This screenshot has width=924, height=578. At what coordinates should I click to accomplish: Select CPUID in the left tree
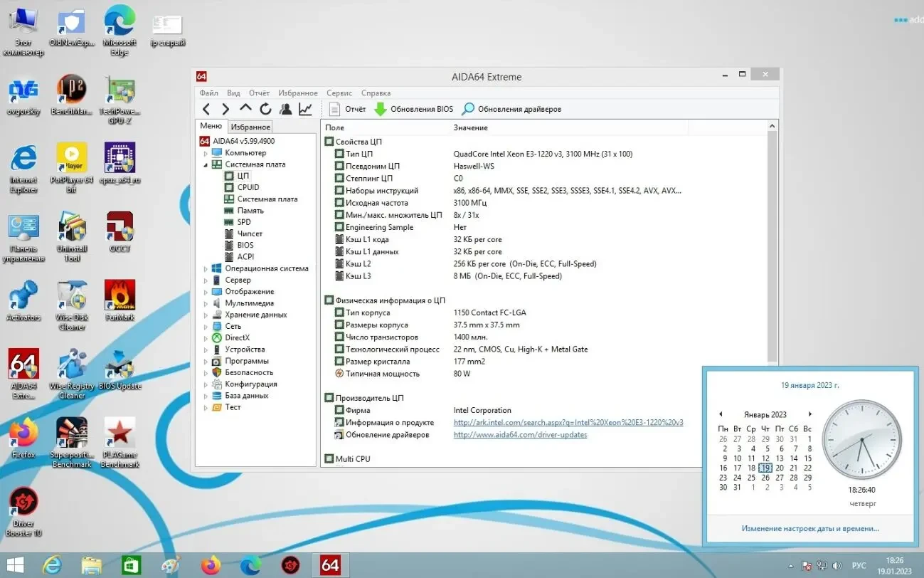click(x=248, y=187)
